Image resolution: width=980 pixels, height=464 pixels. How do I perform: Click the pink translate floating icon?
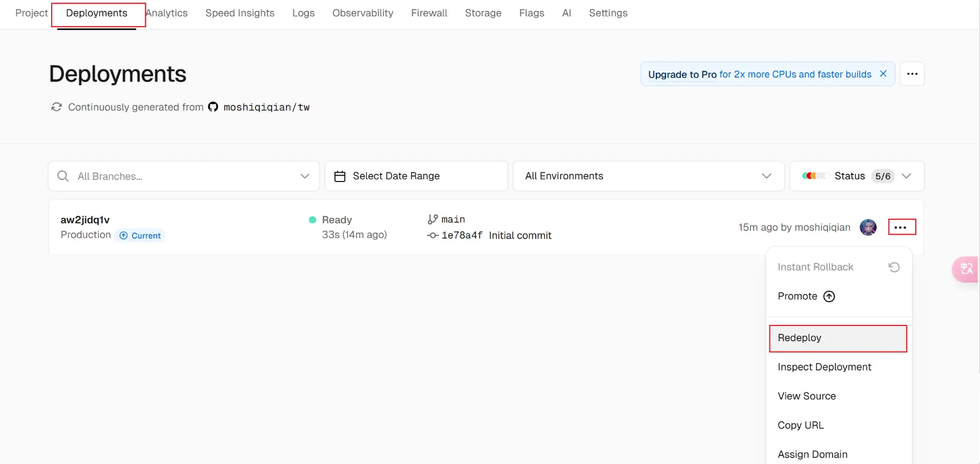click(966, 269)
